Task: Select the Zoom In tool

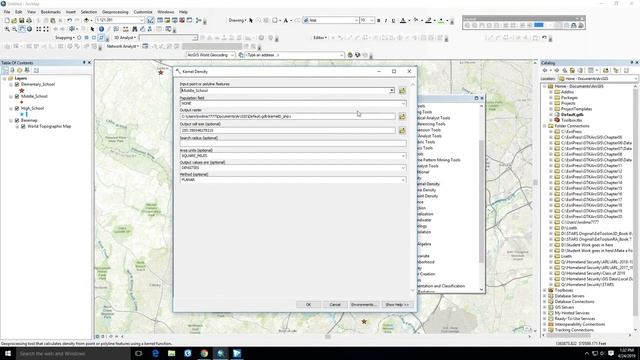Action: tap(7, 29)
